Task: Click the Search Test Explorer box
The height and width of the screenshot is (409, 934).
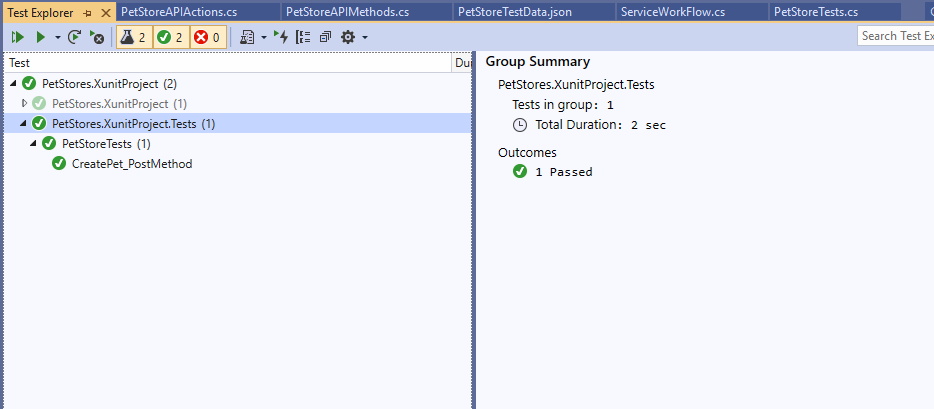Action: coord(896,36)
